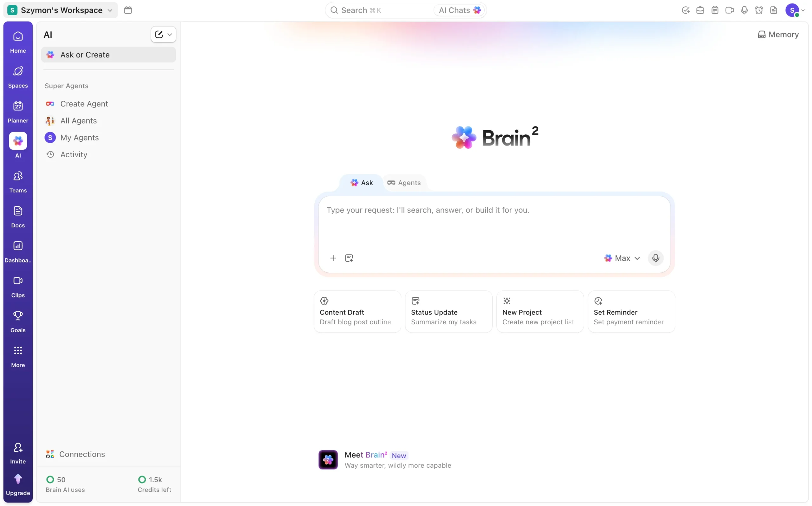This screenshot has height=506, width=812.
Task: Open Docs from the left sidebar
Action: pos(18,217)
